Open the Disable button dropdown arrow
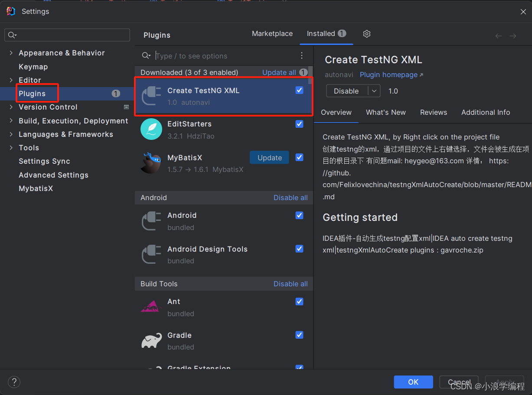Image resolution: width=532 pixels, height=395 pixels. pos(374,91)
